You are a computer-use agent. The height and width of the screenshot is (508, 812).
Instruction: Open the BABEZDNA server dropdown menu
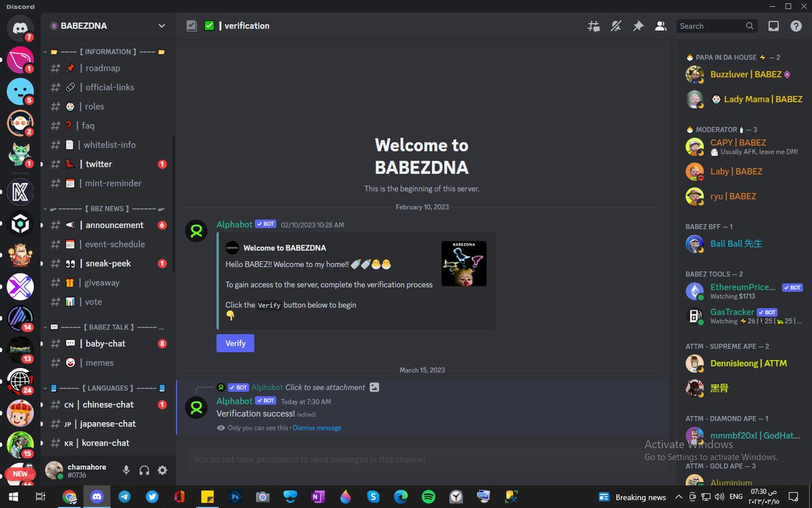click(108, 26)
